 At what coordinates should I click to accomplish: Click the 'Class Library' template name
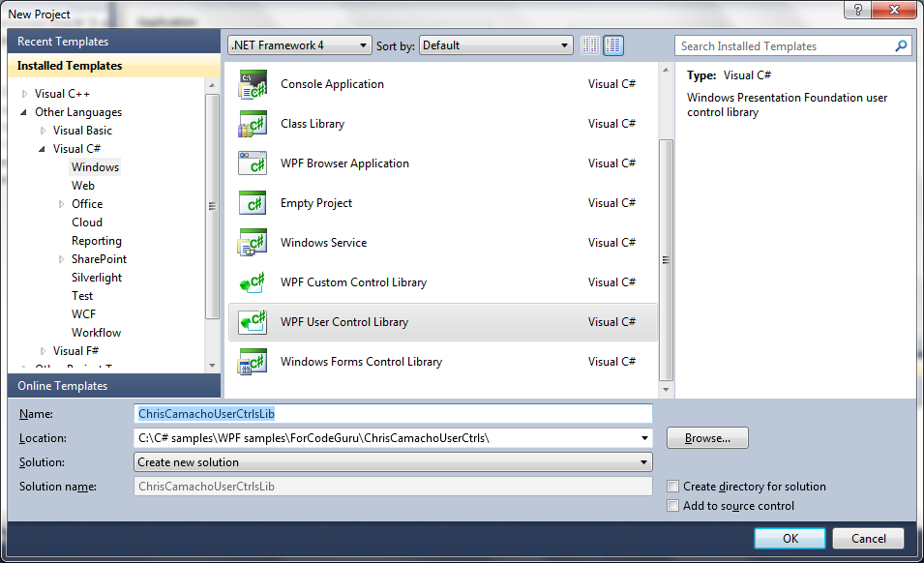(313, 124)
